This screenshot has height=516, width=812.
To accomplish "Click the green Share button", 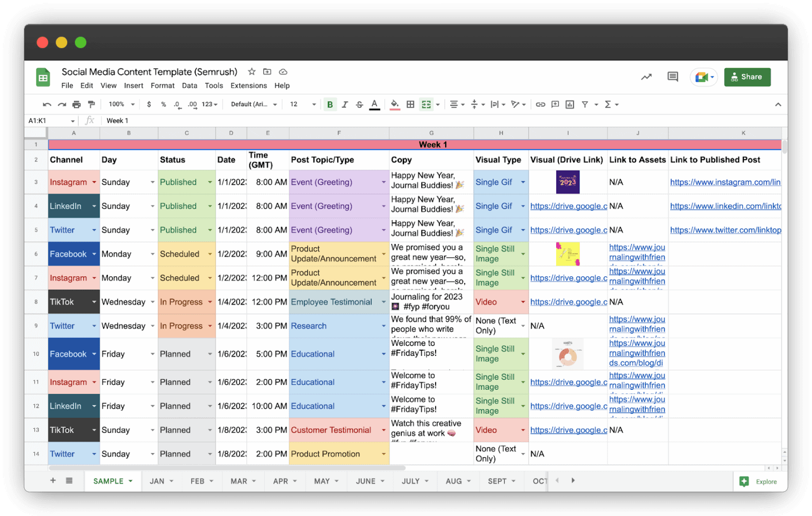I will [x=747, y=77].
